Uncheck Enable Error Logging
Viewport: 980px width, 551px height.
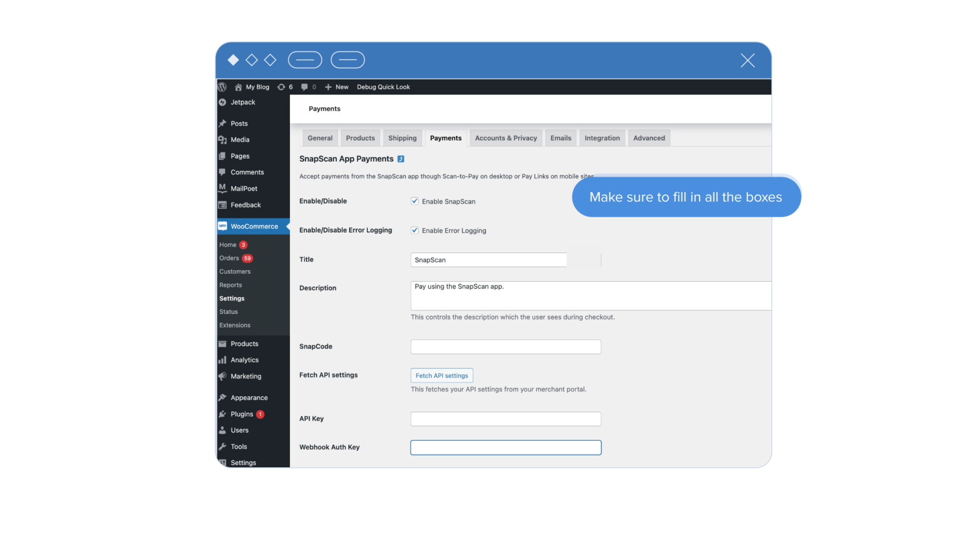click(x=414, y=230)
